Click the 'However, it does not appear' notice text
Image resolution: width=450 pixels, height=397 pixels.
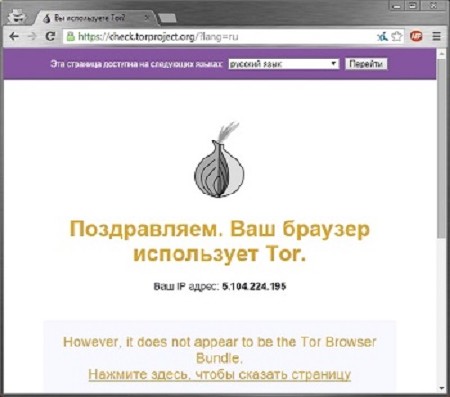pos(220,350)
